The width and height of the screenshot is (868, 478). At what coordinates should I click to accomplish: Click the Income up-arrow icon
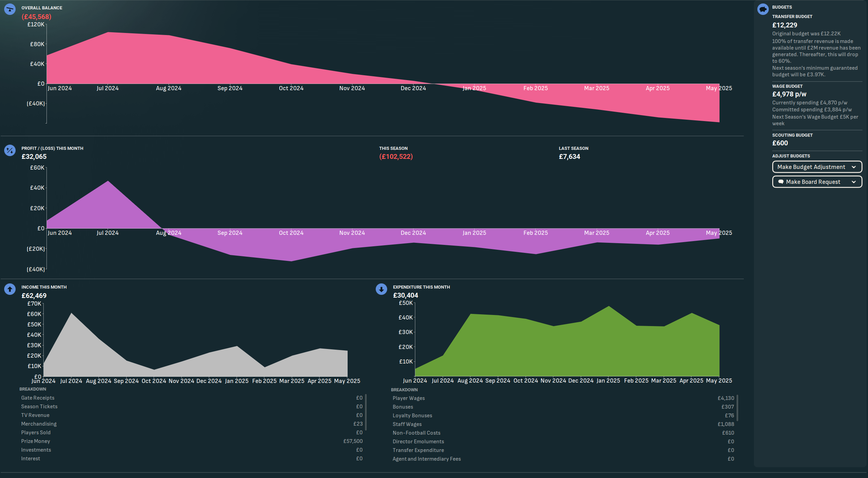(x=10, y=289)
